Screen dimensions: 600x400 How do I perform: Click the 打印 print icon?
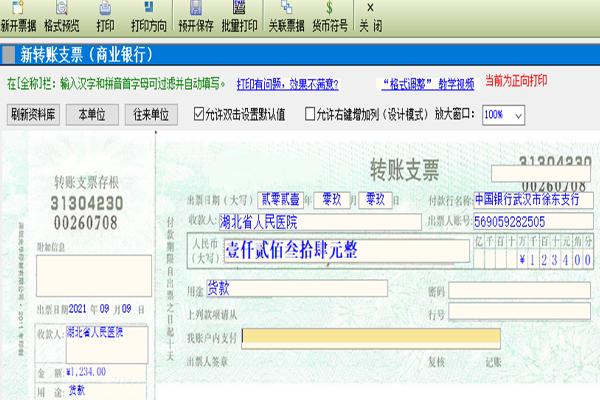pyautogui.click(x=105, y=17)
